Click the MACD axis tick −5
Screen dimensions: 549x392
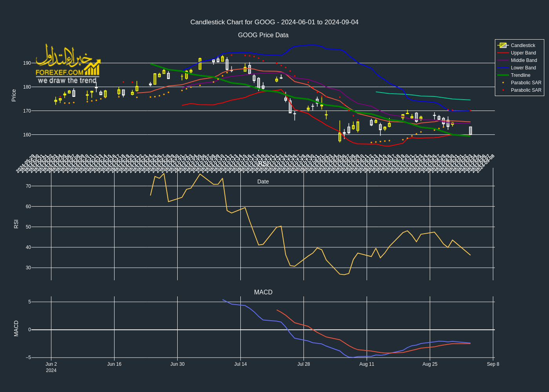28,358
